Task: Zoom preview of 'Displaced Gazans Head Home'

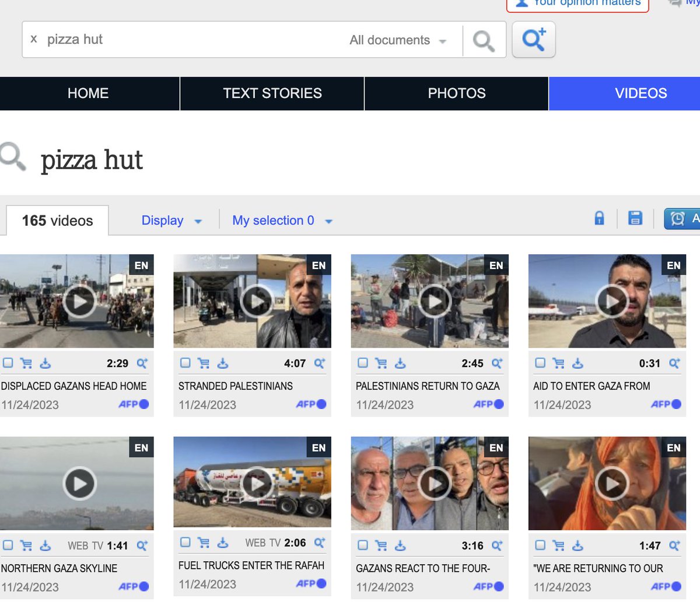Action: coord(142,363)
